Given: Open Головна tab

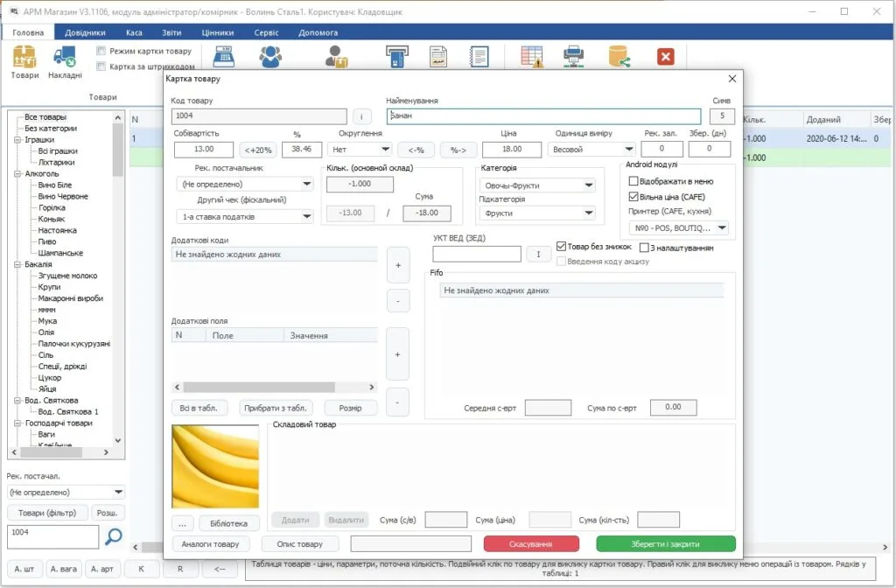Looking at the screenshot, I should [x=28, y=32].
